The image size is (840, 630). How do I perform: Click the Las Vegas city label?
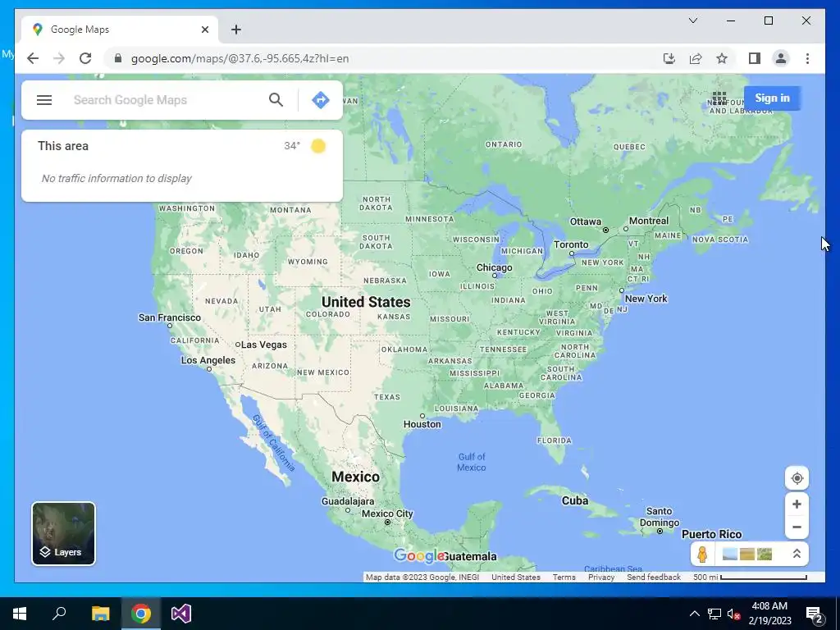(x=263, y=345)
